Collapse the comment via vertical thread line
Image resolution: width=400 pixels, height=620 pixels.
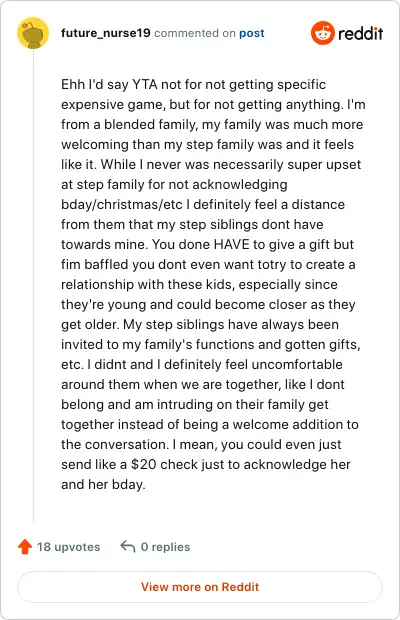33,286
